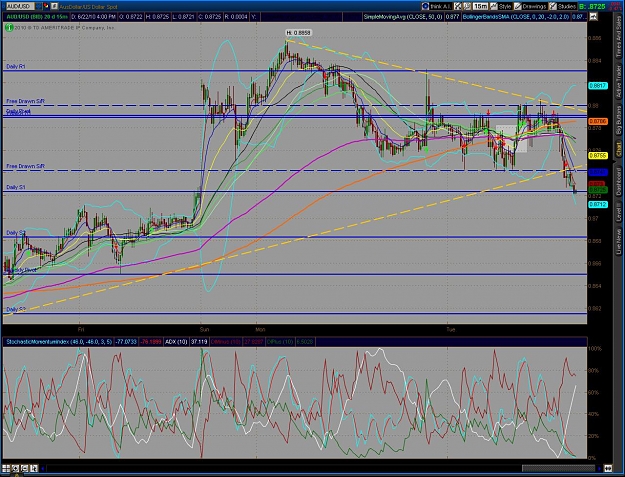Screen dimensions: 625x477
Task: Click the colored link icon beside symbol box
Action: (x=45, y=6)
